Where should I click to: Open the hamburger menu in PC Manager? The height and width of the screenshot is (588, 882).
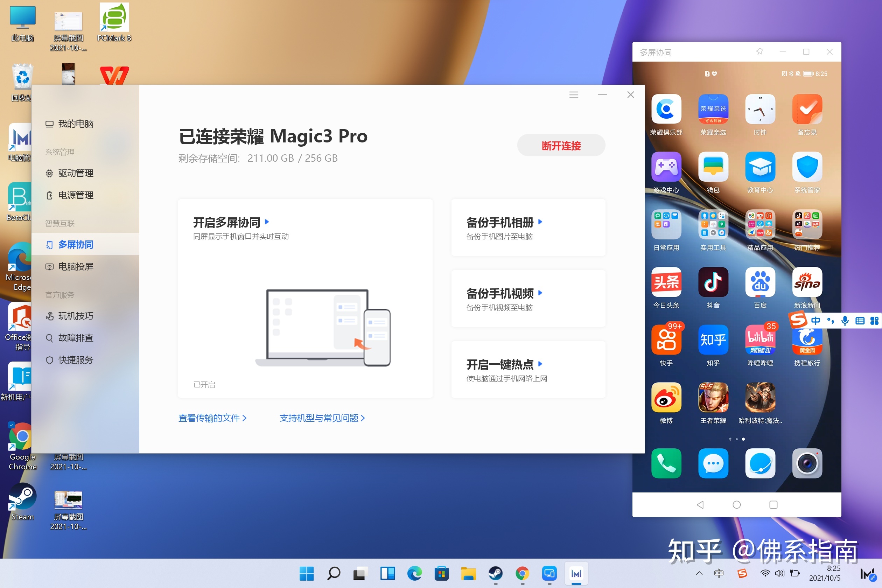(573, 95)
